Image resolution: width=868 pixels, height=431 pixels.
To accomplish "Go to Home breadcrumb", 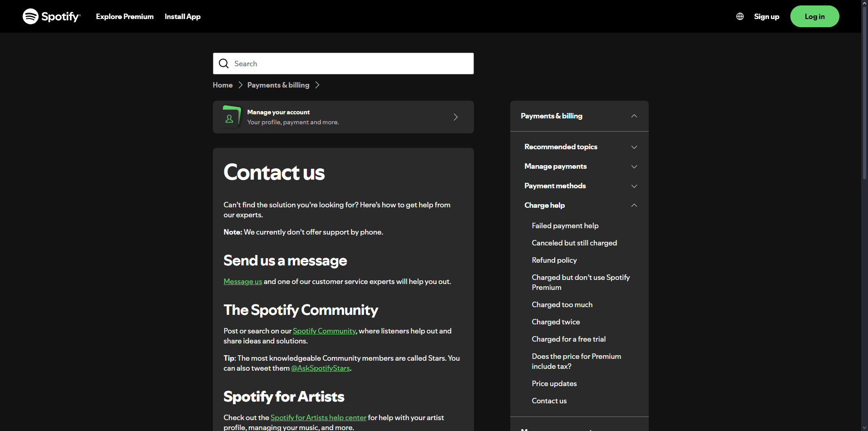I will (x=222, y=85).
